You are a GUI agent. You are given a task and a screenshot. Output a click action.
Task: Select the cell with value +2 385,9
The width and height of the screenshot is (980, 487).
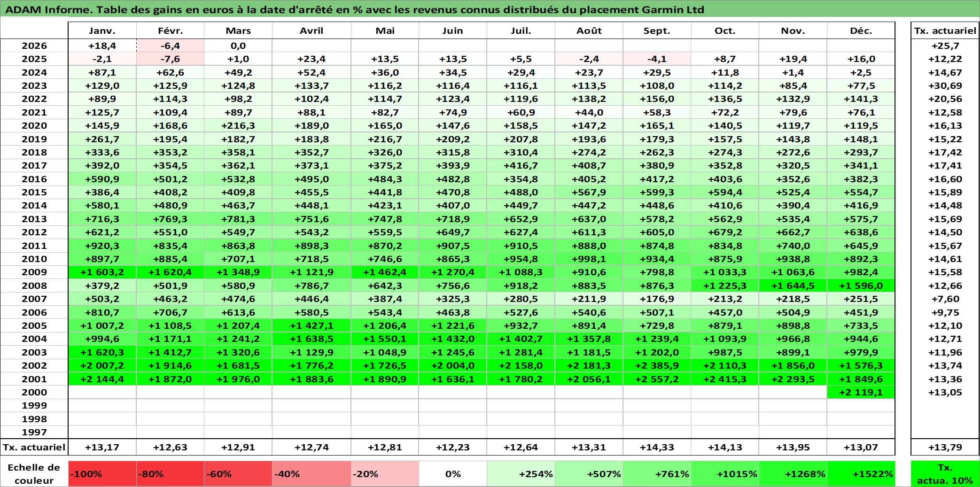coord(657,365)
